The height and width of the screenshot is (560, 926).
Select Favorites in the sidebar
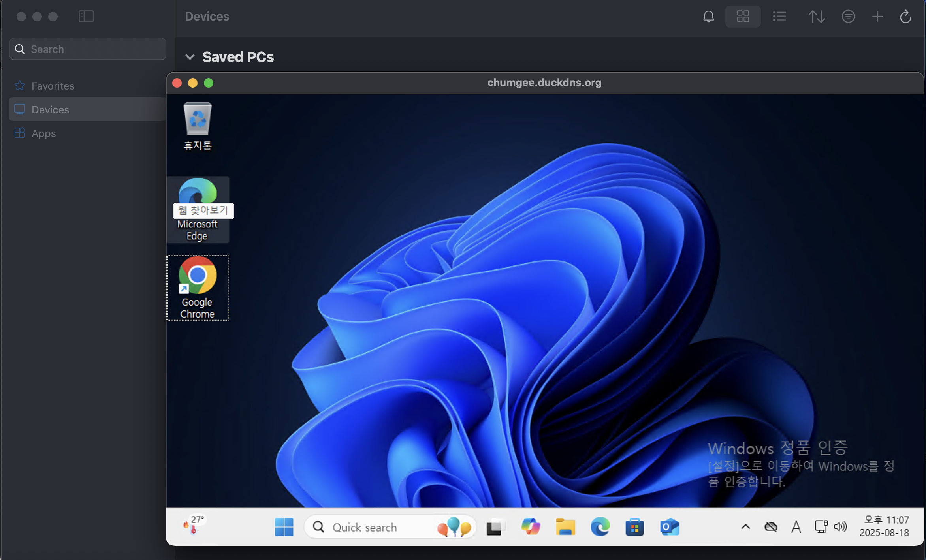[x=53, y=86]
